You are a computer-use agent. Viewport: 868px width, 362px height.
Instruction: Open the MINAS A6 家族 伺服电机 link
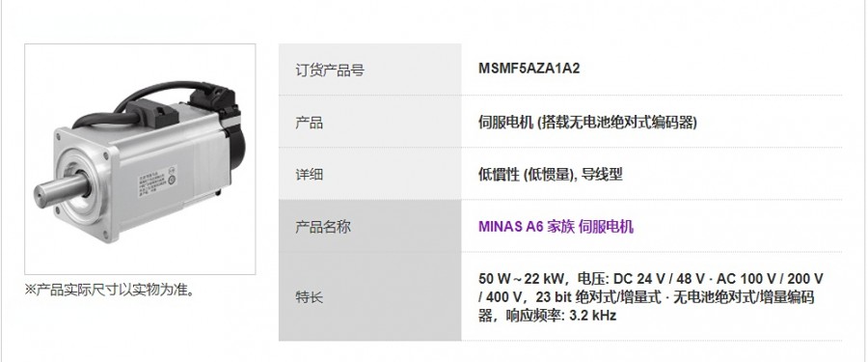click(556, 227)
